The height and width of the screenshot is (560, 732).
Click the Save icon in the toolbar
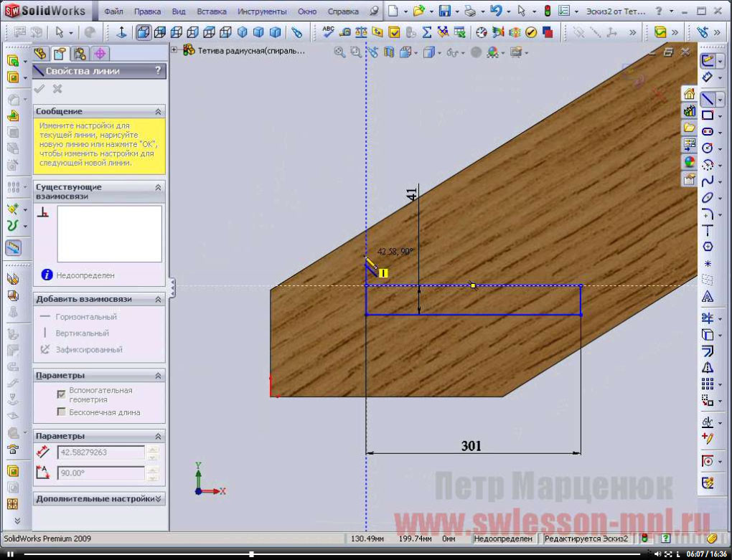(x=445, y=11)
